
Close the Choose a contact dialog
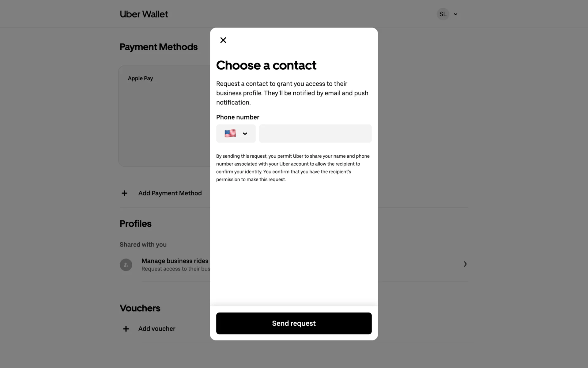click(223, 40)
